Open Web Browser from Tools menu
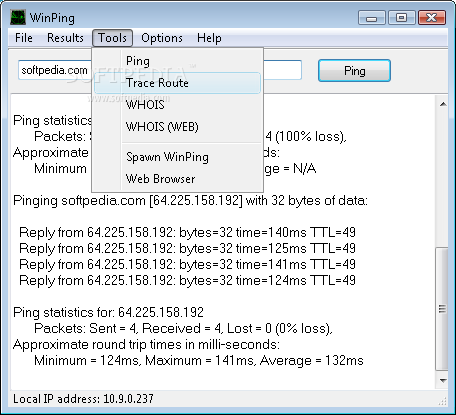The image size is (456, 415). tap(177, 179)
